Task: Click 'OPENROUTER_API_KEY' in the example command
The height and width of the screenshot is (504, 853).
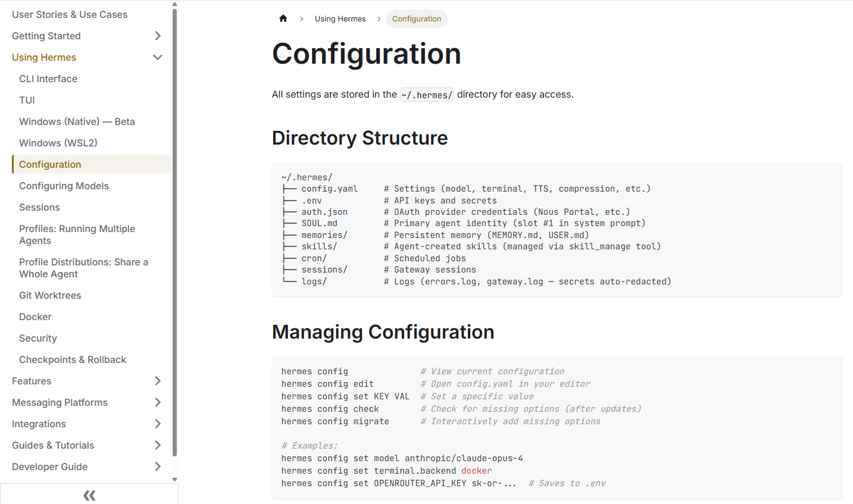Action: point(420,483)
